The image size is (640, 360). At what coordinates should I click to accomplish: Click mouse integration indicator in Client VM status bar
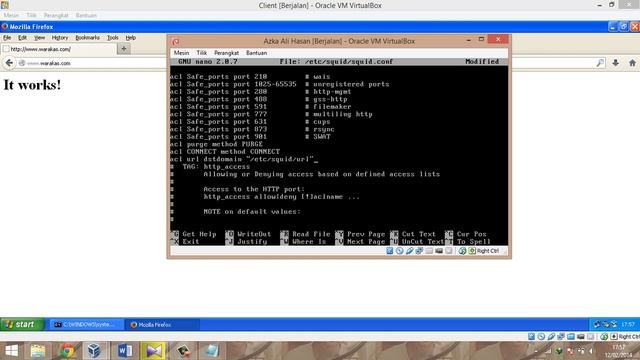(604, 336)
